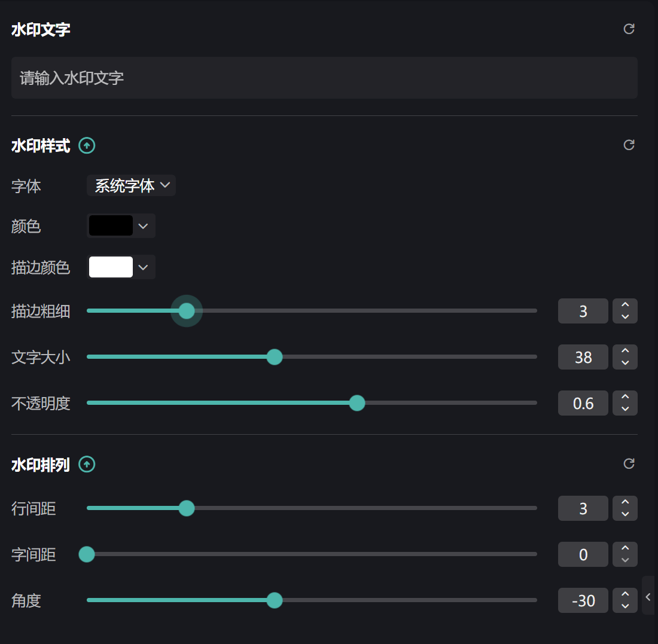Decrease 不透明度 with the down stepper

pos(625,409)
